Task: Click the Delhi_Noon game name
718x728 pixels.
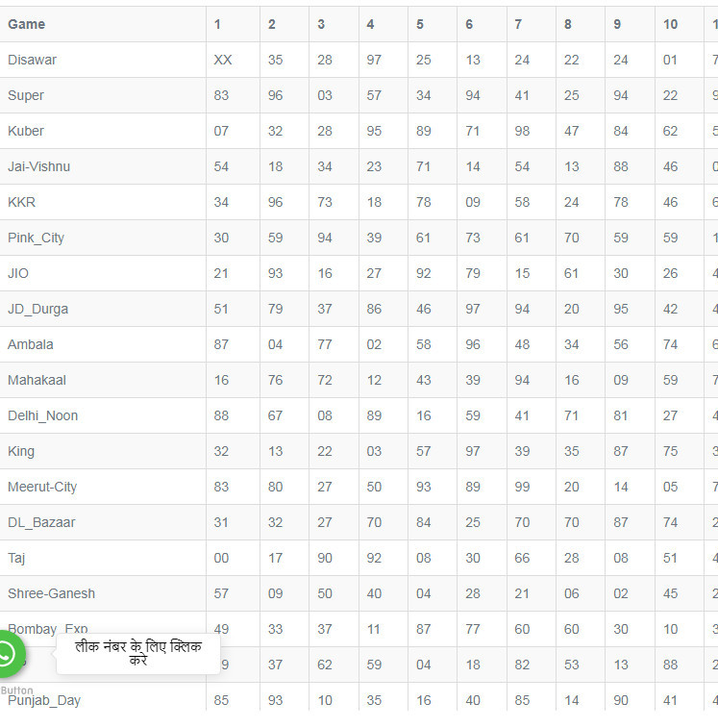Action: click(43, 415)
